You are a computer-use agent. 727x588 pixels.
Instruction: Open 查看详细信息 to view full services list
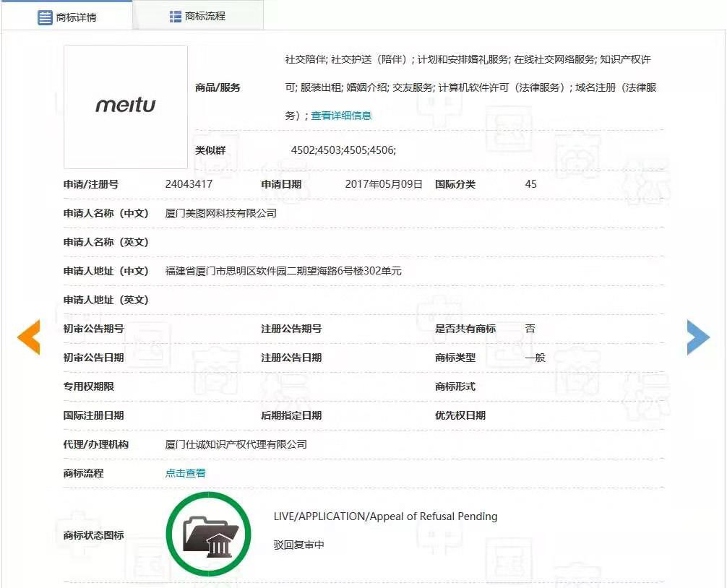[x=340, y=115]
